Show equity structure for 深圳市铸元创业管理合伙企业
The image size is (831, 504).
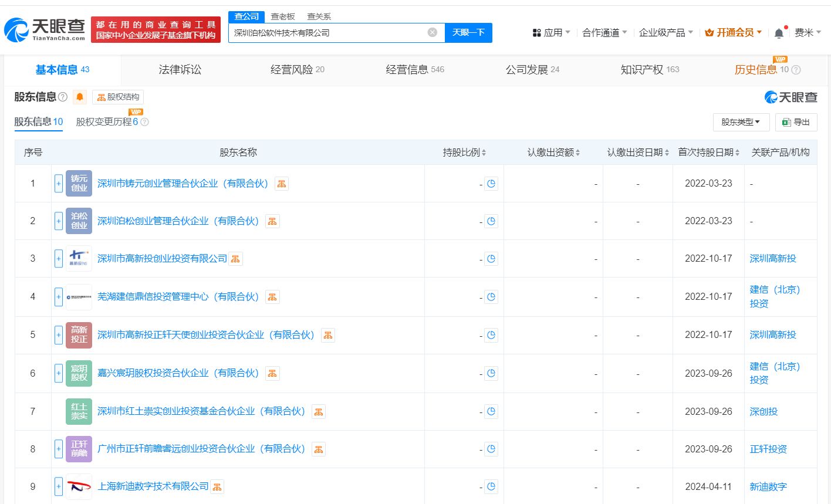coord(282,184)
